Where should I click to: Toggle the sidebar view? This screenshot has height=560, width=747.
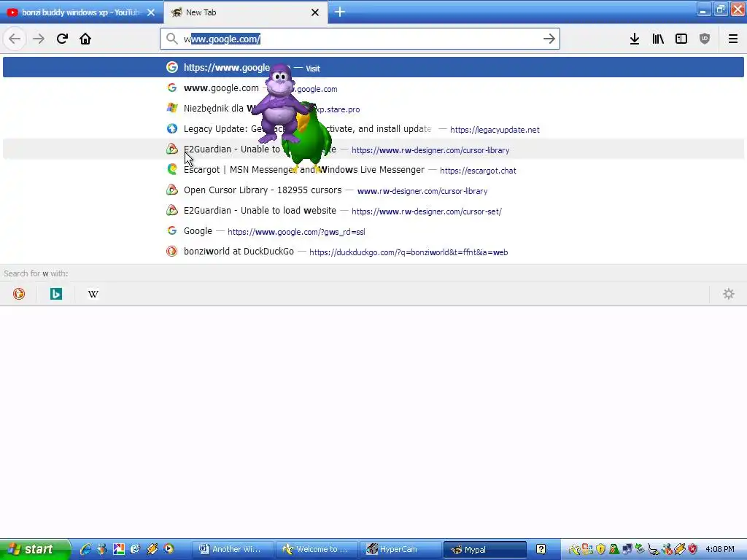(x=681, y=39)
